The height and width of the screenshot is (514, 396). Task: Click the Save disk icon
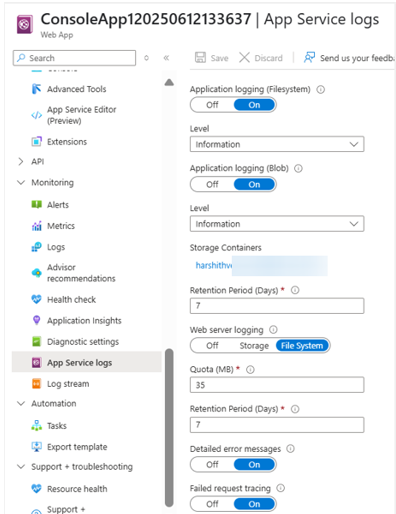point(200,57)
